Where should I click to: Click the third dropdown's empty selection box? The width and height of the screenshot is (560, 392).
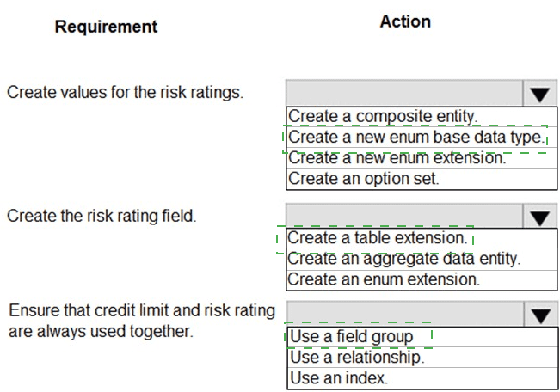click(x=405, y=314)
